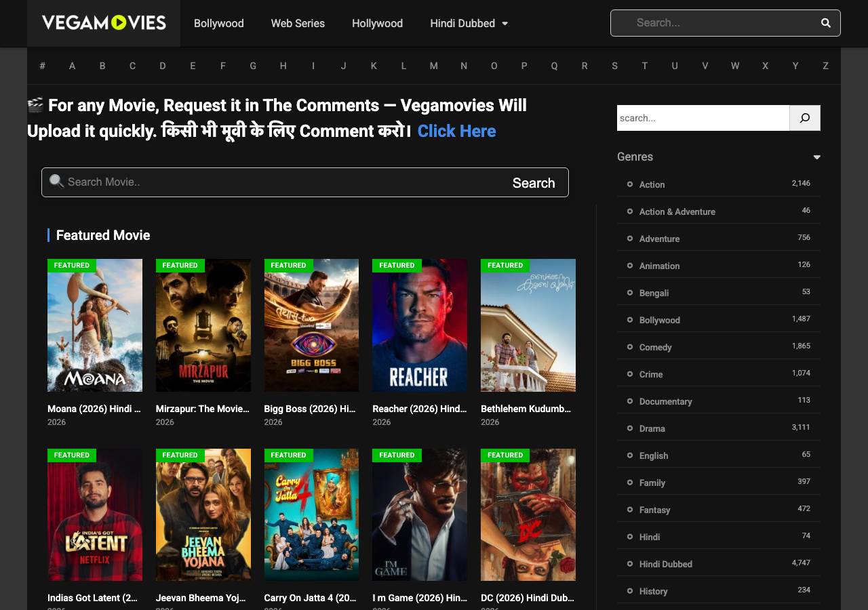
Task: Click the Moana (2026) Hindi title link
Action: 94,409
